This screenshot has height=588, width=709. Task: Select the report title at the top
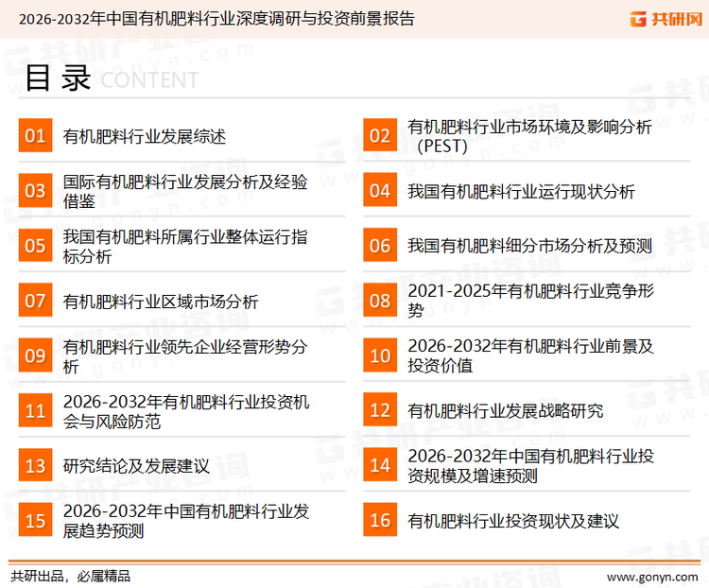pos(216,19)
